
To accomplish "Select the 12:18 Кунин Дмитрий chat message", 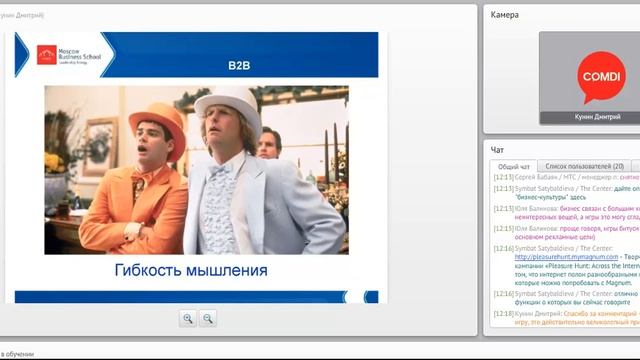I will [x=567, y=318].
